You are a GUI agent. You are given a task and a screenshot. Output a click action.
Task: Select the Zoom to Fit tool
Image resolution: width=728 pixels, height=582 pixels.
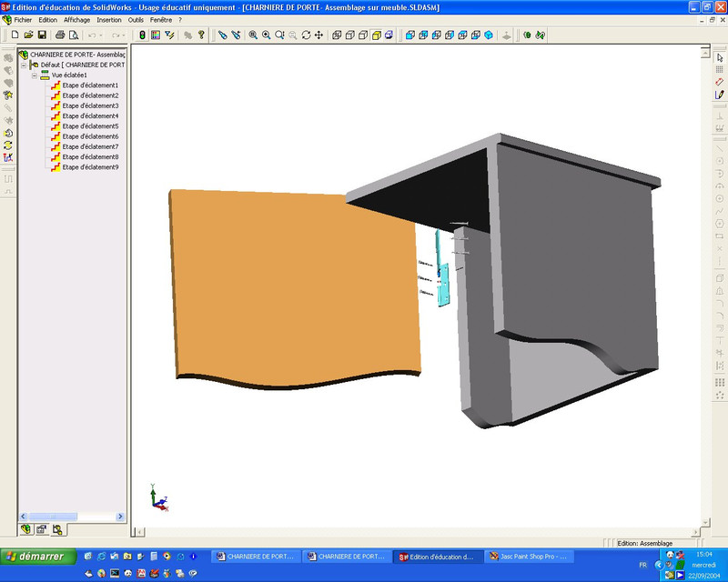click(x=254, y=35)
